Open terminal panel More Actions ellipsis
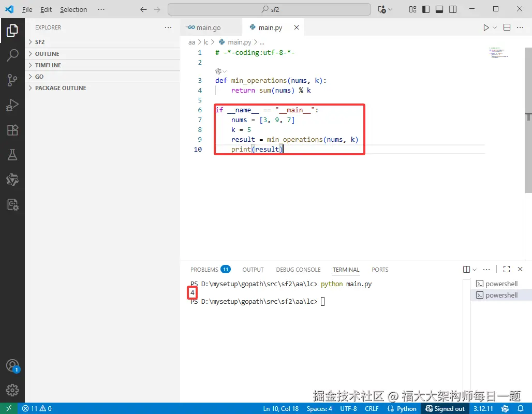This screenshot has width=532, height=414. pos(486,269)
